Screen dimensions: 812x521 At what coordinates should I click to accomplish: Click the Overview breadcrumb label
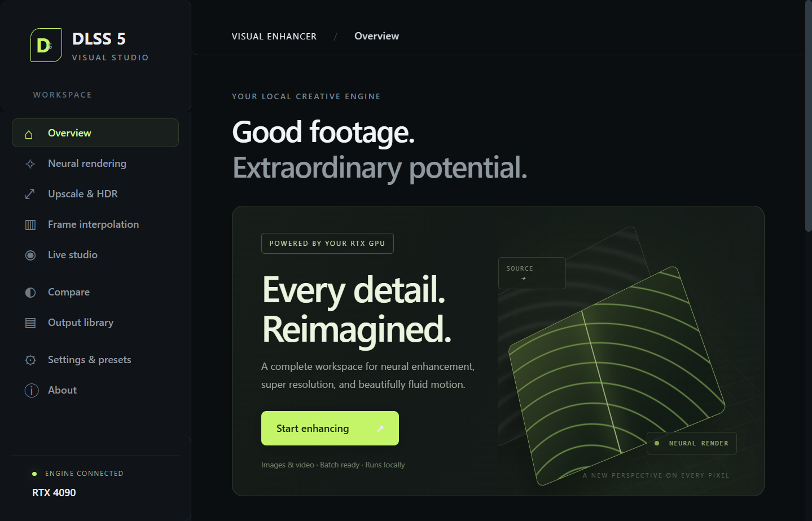[376, 36]
